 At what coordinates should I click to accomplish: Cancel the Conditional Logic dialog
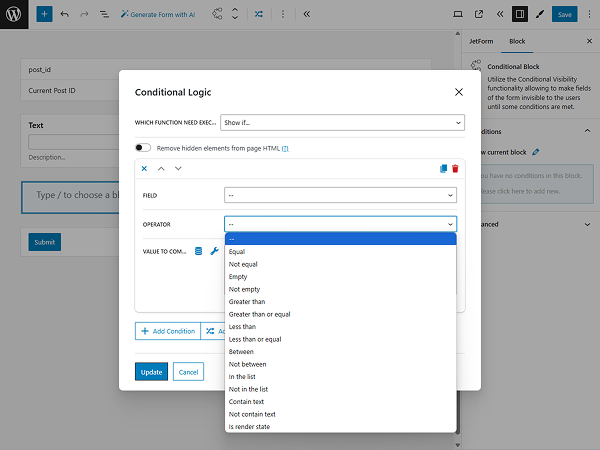click(x=188, y=372)
